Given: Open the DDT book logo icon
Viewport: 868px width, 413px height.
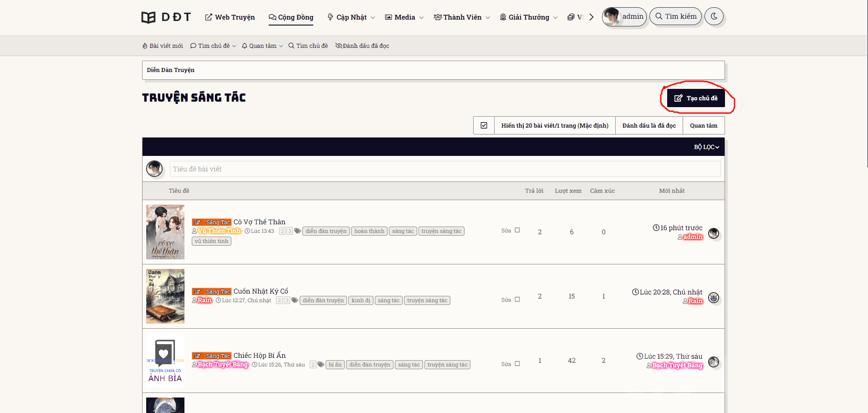Looking at the screenshot, I should (x=148, y=17).
